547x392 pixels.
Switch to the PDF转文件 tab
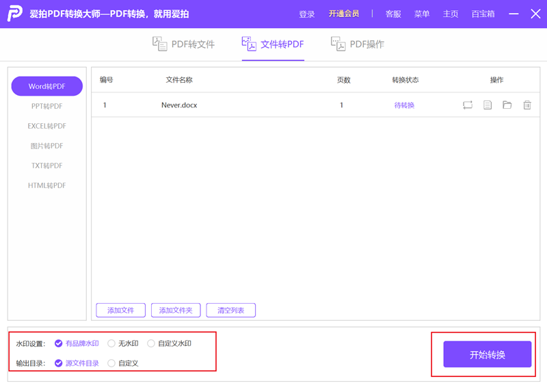[x=183, y=44]
